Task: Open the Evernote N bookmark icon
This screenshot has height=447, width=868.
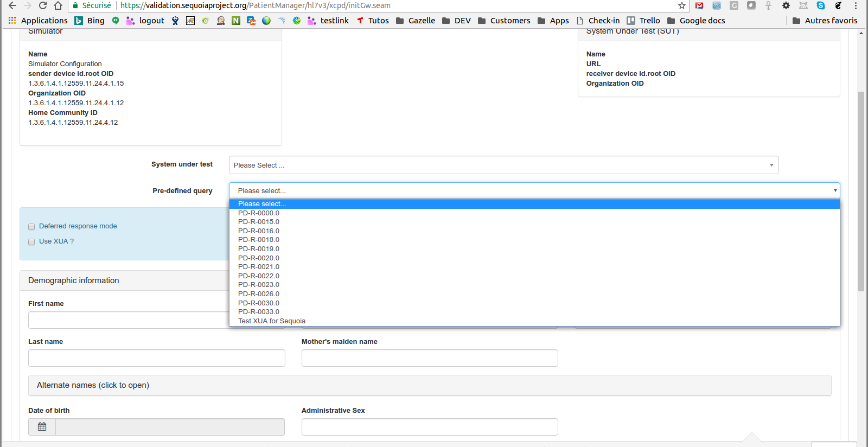Action: click(236, 21)
